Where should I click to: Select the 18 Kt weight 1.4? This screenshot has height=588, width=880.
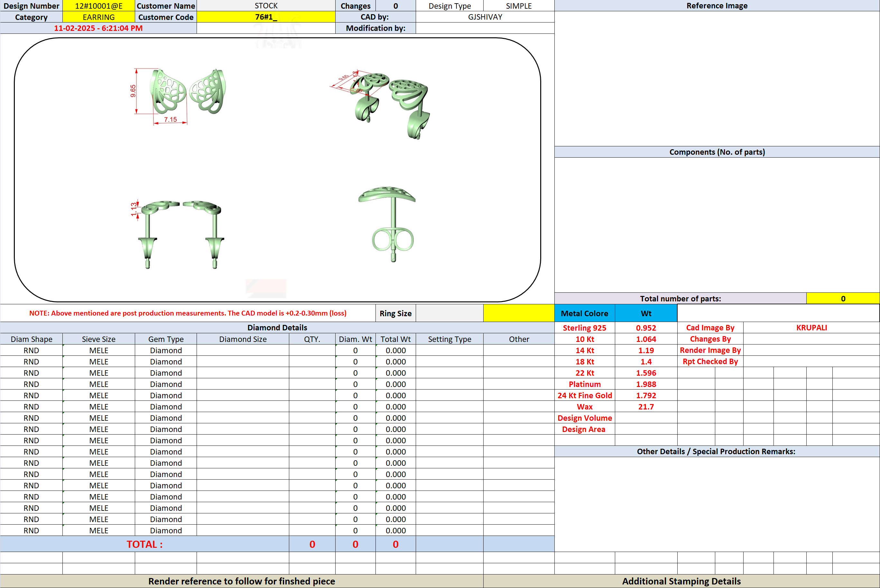click(646, 362)
